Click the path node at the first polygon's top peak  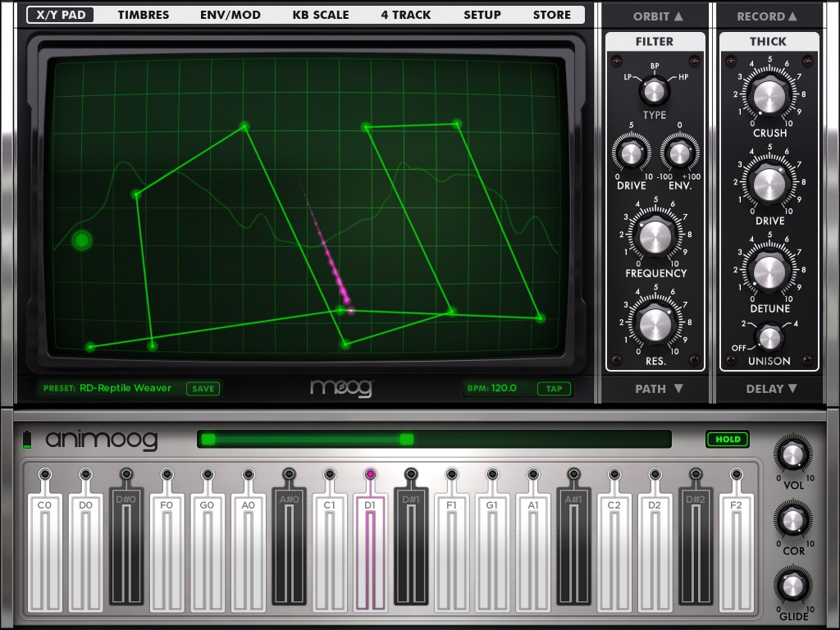point(244,127)
